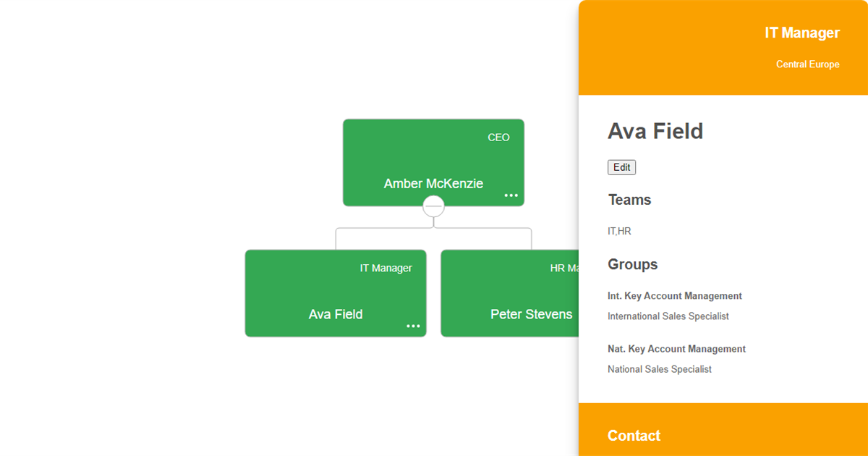Click the Contact section heading
868x456 pixels.
634,436
